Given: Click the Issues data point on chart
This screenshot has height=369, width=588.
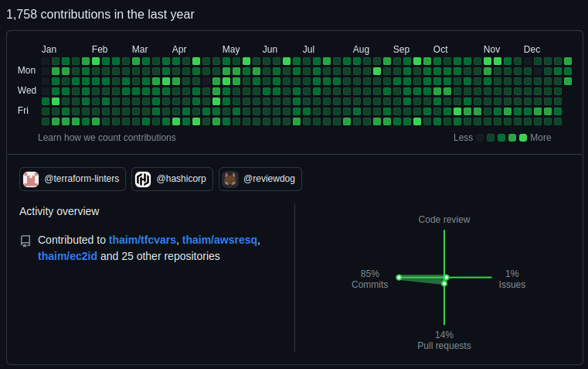Looking at the screenshot, I should [447, 278].
